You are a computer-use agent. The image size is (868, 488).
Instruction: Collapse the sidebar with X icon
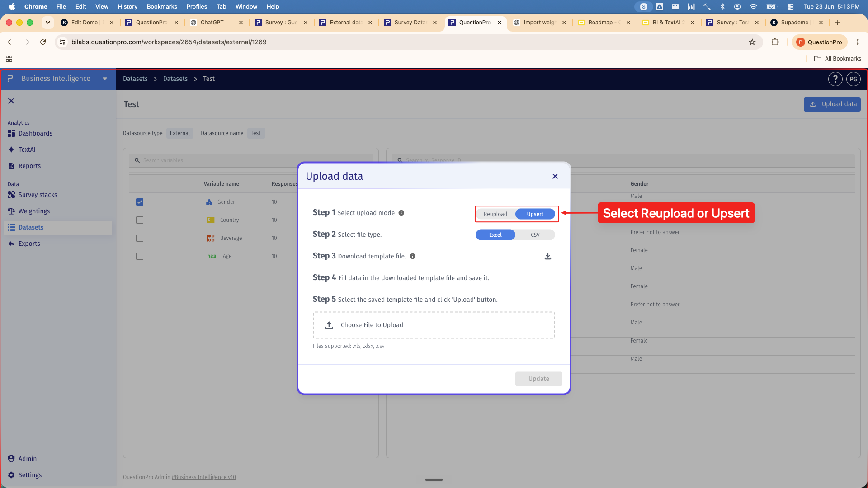(11, 101)
